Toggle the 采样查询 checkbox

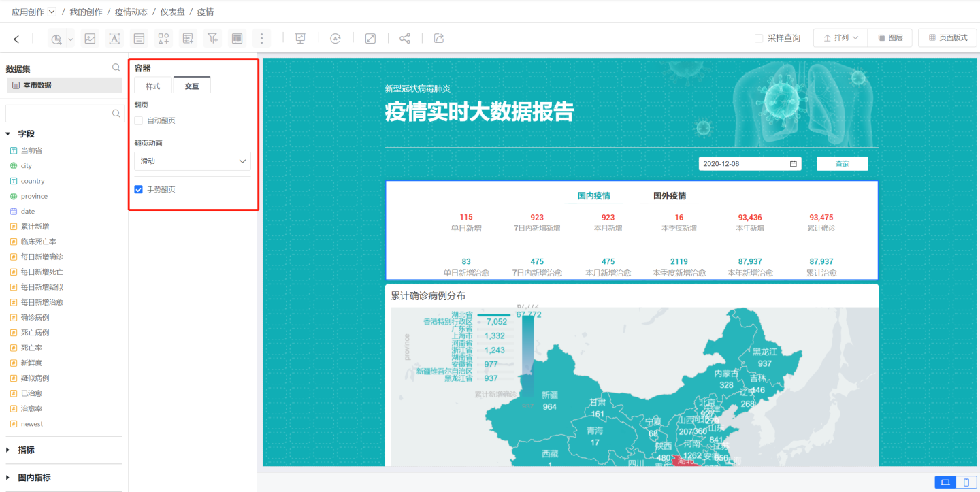[x=759, y=38]
